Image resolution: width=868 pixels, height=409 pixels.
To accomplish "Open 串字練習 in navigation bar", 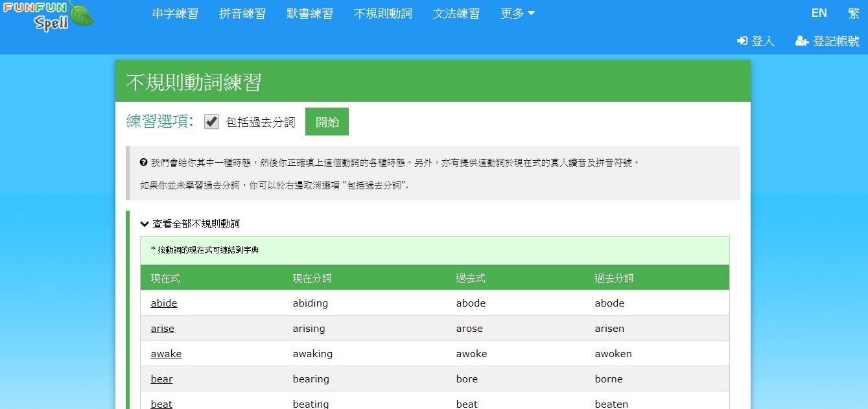I will coord(175,14).
